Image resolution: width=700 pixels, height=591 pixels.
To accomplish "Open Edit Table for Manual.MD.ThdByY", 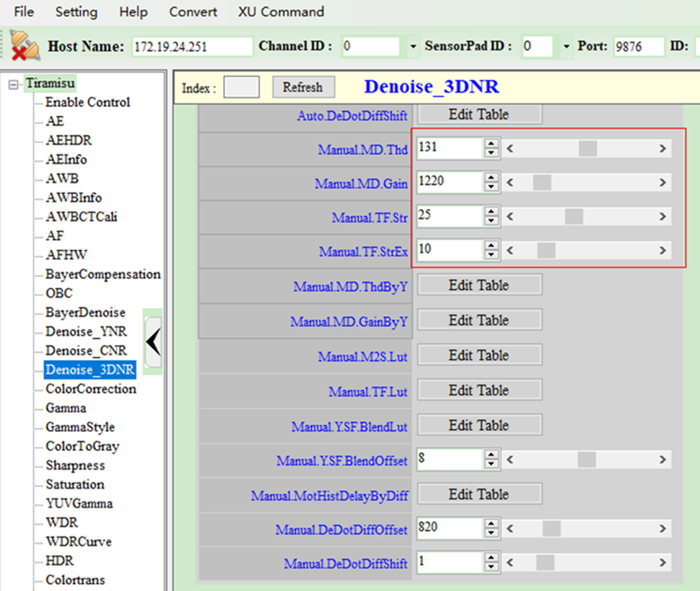I will tap(479, 285).
